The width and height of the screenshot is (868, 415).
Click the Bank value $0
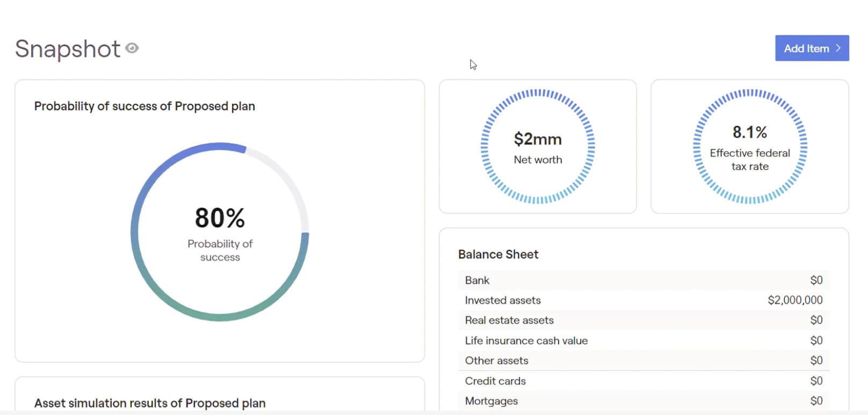[x=816, y=280]
